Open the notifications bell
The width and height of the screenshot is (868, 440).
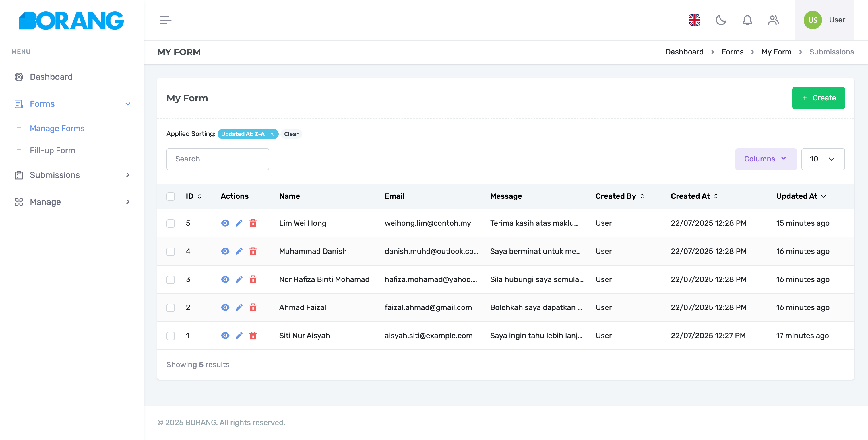click(x=747, y=20)
